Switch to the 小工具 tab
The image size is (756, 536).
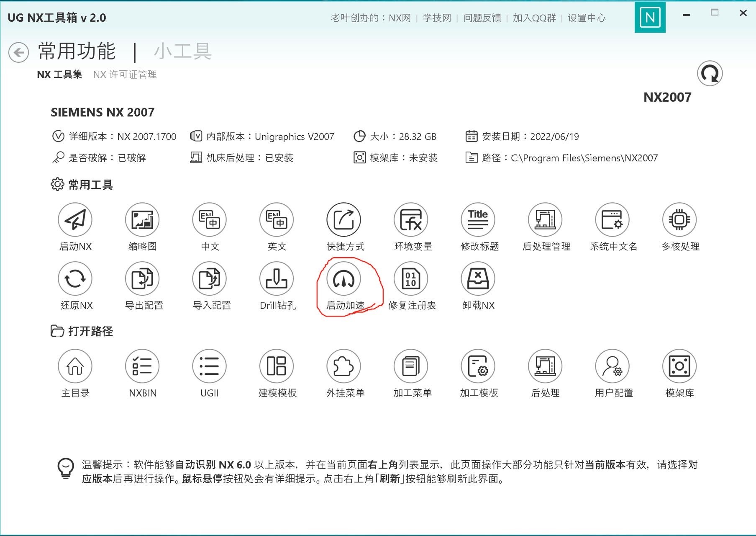click(x=183, y=51)
